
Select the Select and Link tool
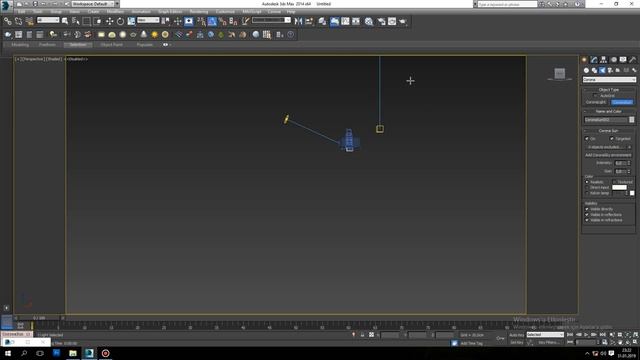[8, 21]
